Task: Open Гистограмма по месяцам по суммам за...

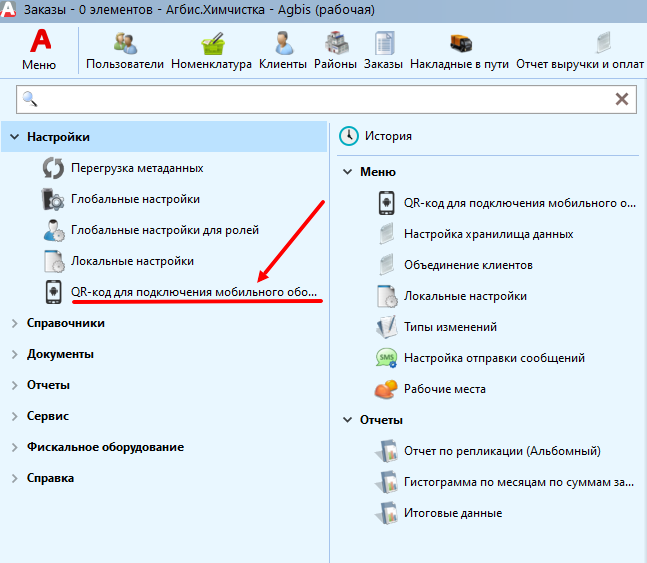Action: pyautogui.click(x=519, y=482)
